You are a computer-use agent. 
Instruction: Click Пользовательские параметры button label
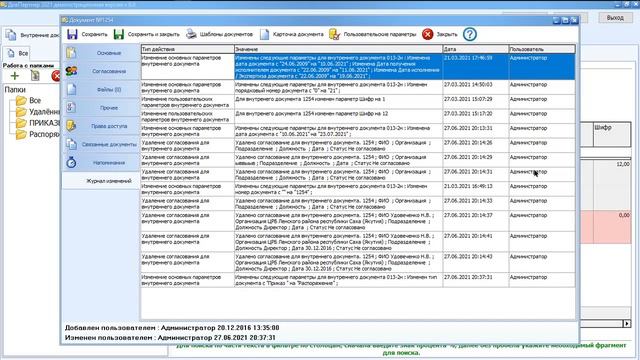[380, 34]
